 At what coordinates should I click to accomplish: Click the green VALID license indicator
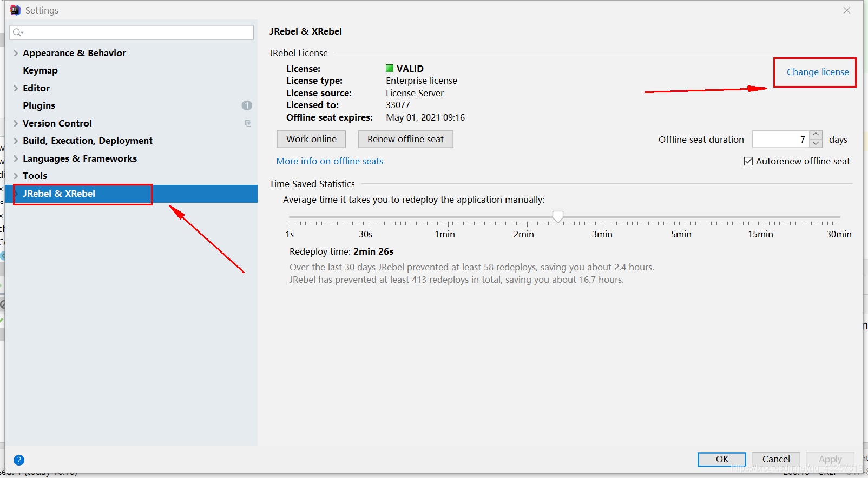point(390,68)
